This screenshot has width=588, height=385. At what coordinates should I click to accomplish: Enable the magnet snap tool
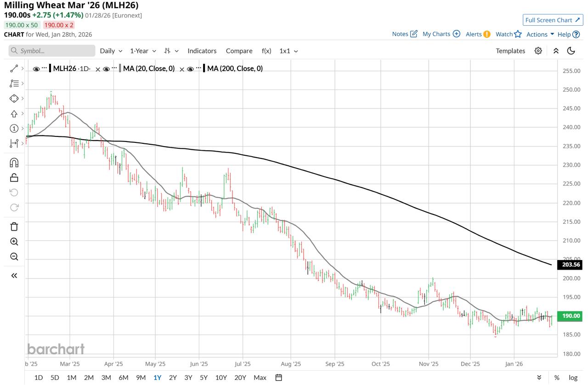click(x=14, y=163)
